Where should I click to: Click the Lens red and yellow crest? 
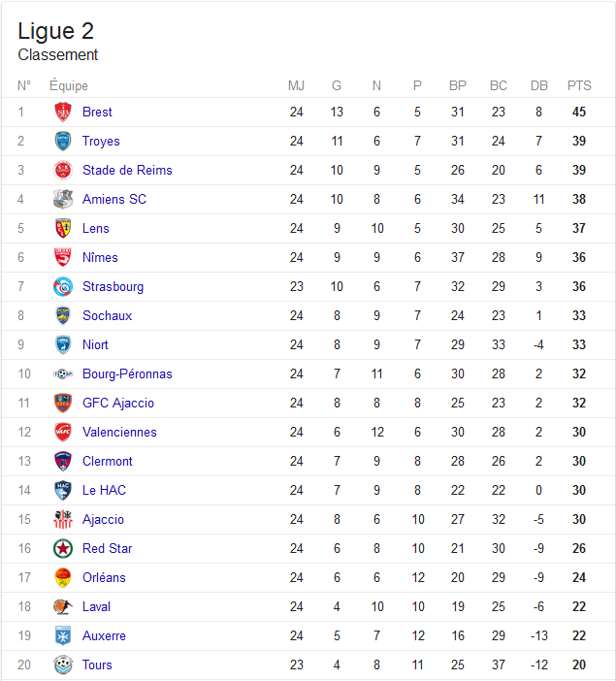pyautogui.click(x=63, y=228)
